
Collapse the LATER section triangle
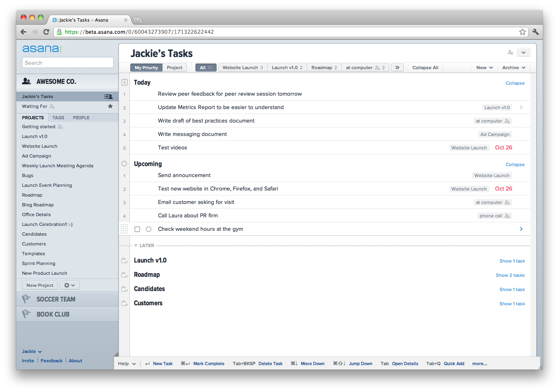pos(136,245)
